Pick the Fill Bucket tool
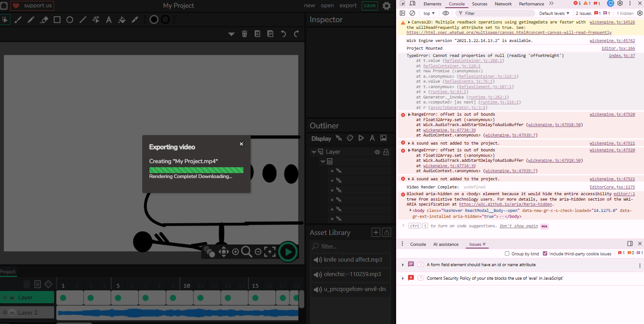The image size is (644, 324). [x=121, y=20]
